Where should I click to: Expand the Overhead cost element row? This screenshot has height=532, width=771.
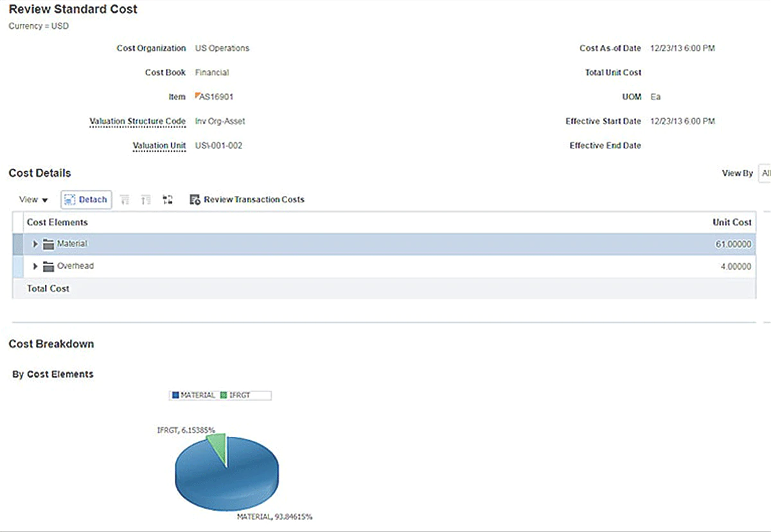click(x=35, y=266)
